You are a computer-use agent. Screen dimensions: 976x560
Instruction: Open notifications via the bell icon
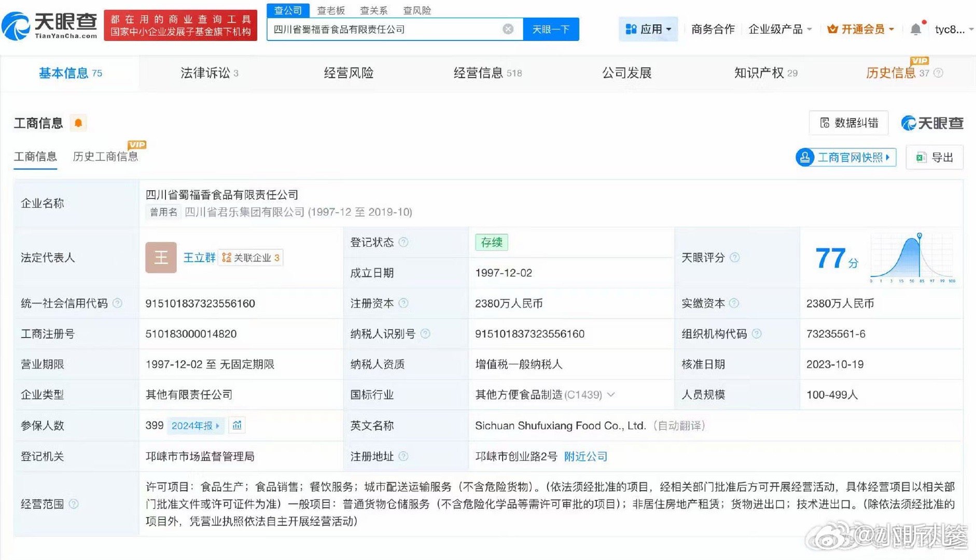click(916, 29)
